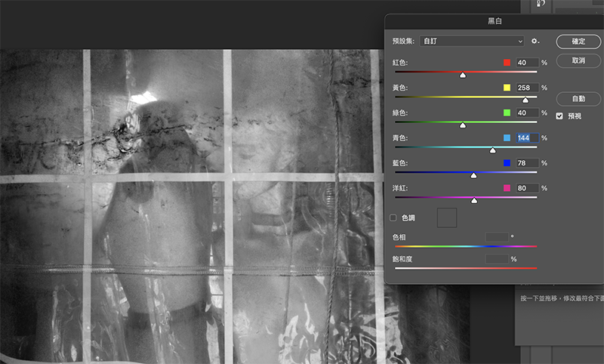604x364 pixels.
Task: Click the 藍色 value field showing 78
Action: click(x=527, y=163)
